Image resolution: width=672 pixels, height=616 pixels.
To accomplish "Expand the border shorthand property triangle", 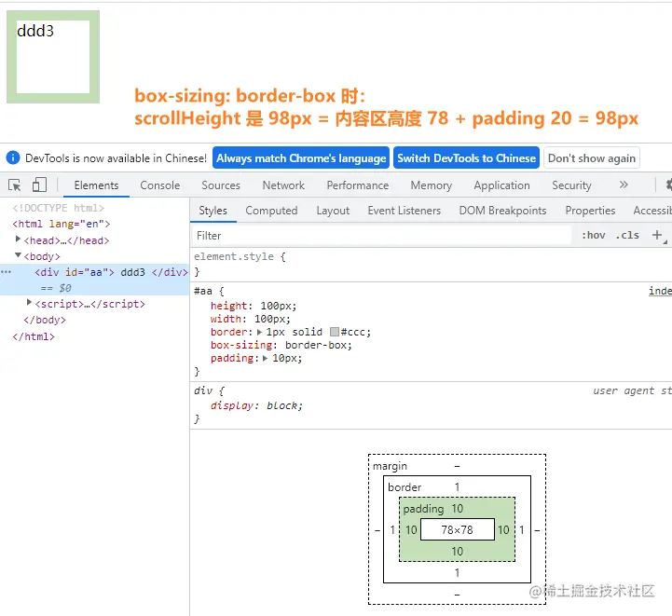I will (x=259, y=332).
